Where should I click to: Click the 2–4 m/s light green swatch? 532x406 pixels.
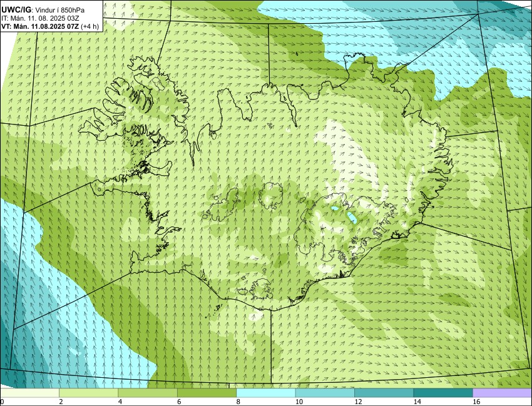(88, 393)
